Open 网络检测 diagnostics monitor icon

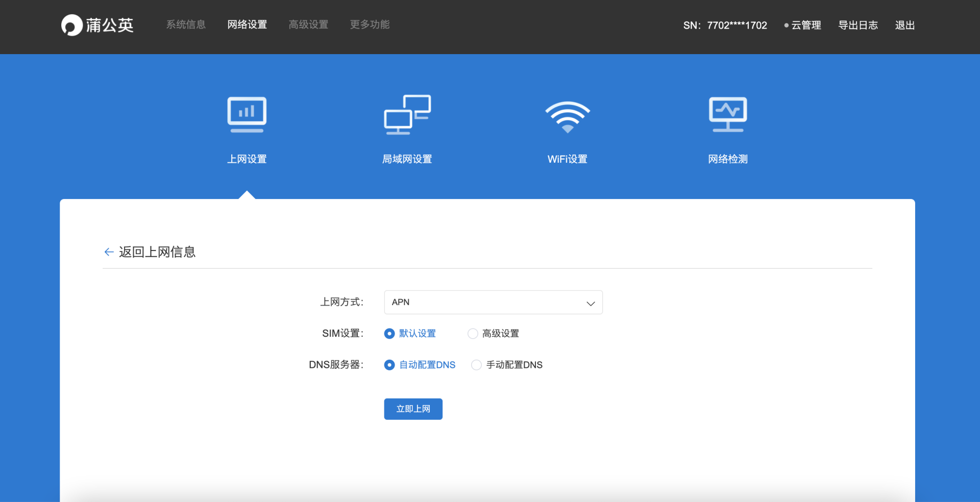(x=728, y=115)
